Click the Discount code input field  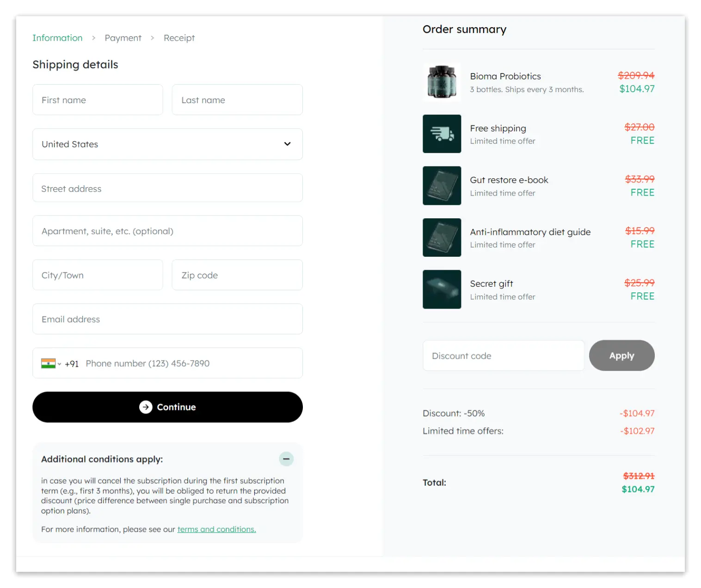[504, 355]
